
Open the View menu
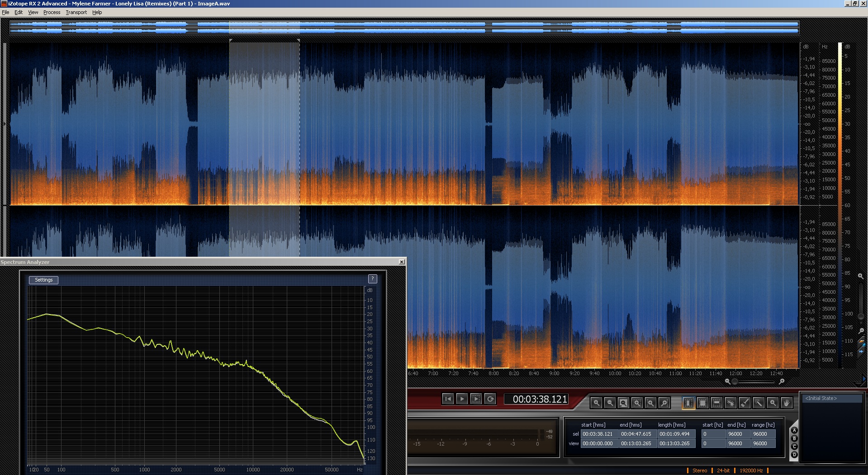33,12
